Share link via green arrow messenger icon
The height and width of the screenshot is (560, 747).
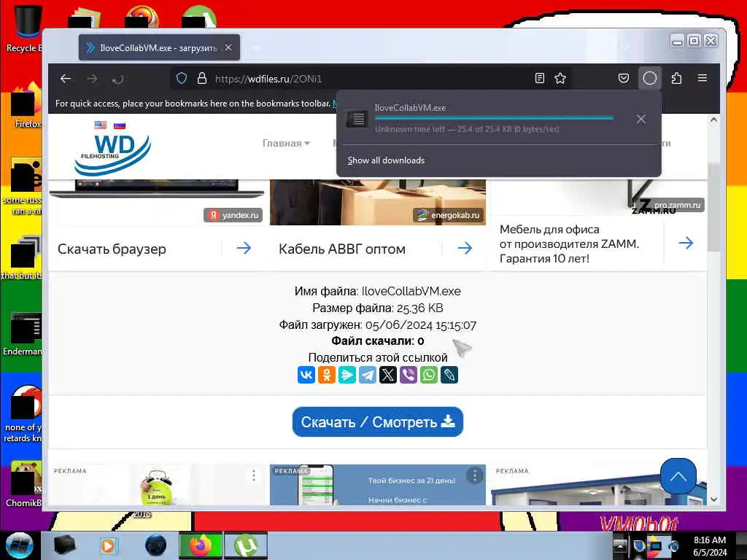pos(347,375)
